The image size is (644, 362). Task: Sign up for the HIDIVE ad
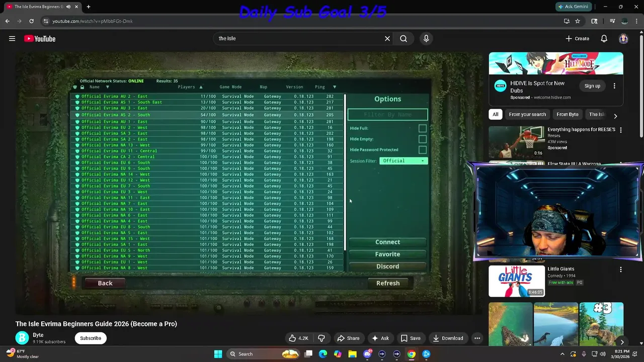tap(592, 86)
